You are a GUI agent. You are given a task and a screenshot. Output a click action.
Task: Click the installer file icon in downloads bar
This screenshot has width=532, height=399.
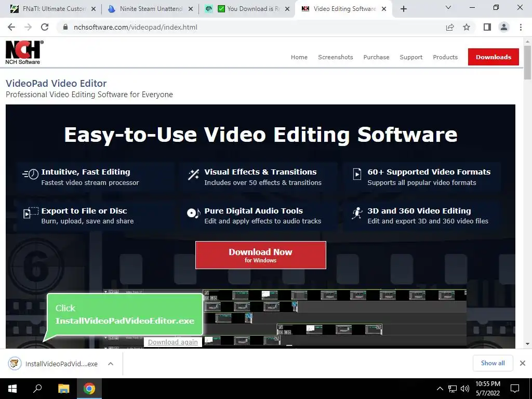(x=15, y=364)
